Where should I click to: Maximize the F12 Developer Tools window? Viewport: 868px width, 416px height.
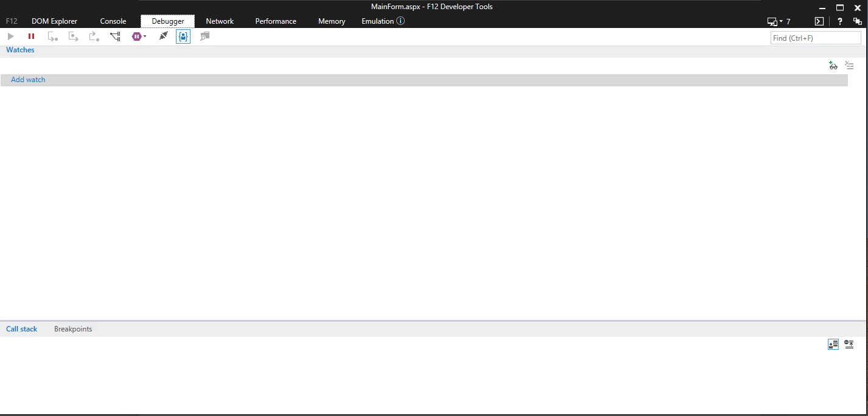tap(840, 7)
